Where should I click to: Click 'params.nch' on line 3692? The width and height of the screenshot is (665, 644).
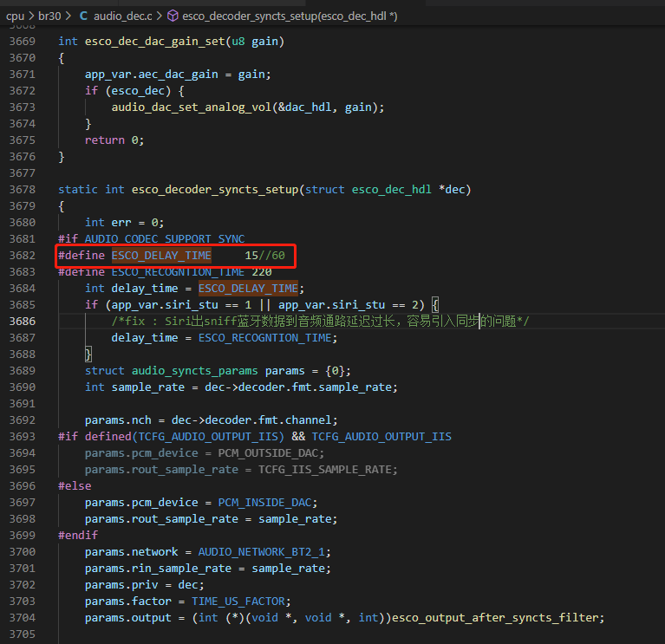click(118, 420)
